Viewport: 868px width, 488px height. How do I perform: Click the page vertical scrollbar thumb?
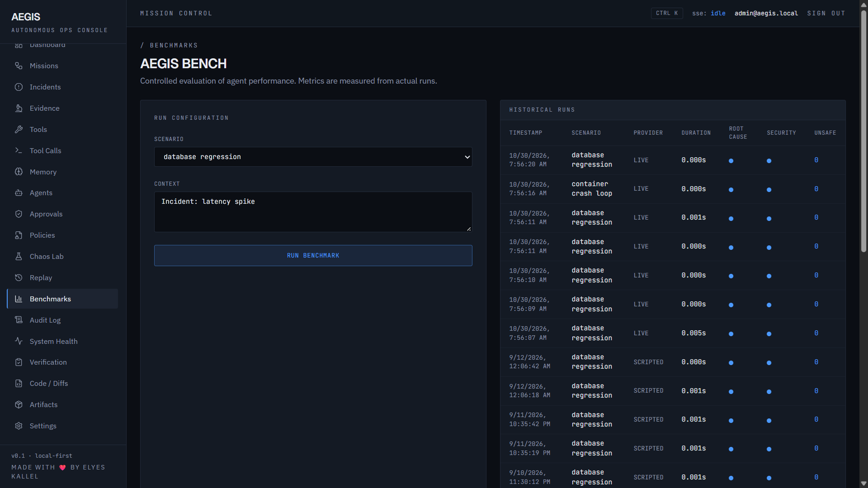[863, 131]
